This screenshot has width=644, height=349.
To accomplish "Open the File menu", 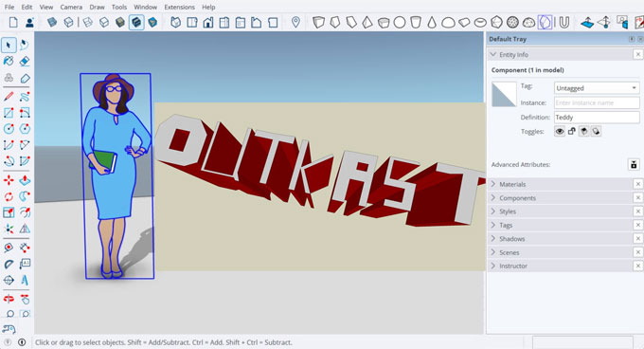I will [9, 7].
